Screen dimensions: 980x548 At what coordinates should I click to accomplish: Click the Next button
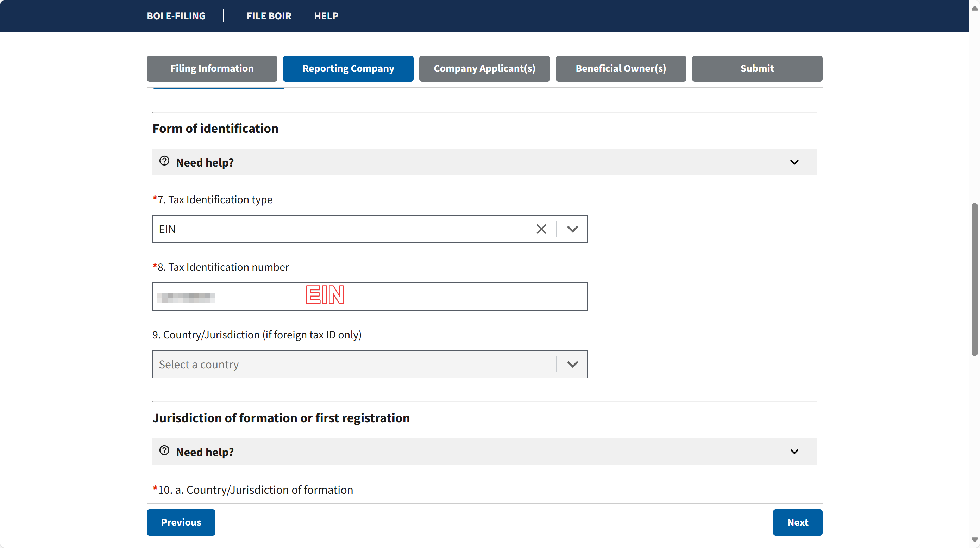click(797, 523)
